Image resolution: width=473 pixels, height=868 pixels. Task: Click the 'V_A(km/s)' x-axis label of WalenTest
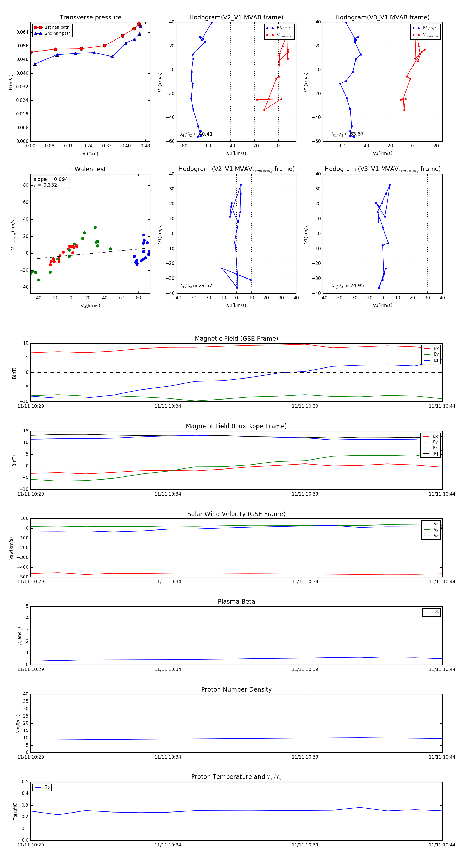pyautogui.click(x=90, y=306)
